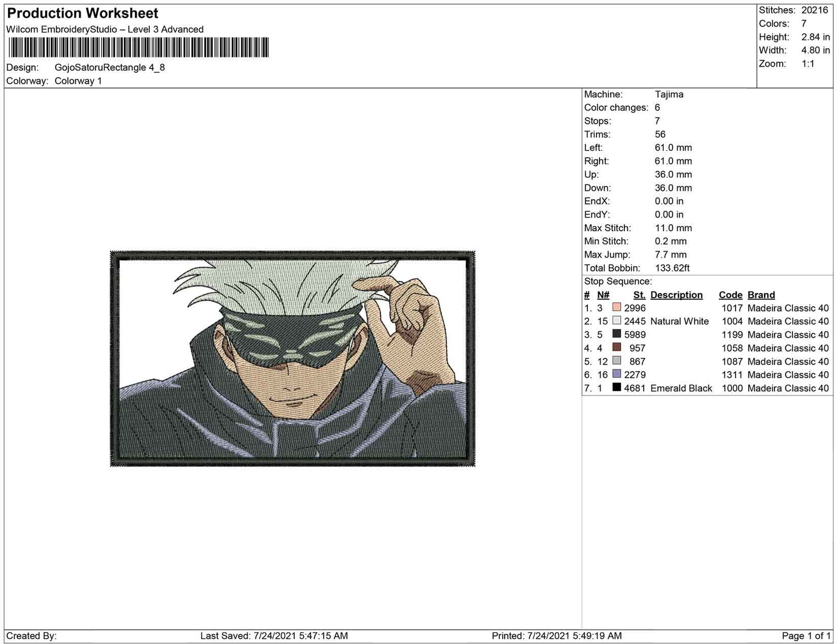
Task: Click the lavender swatch for stop 6
Action: point(617,374)
